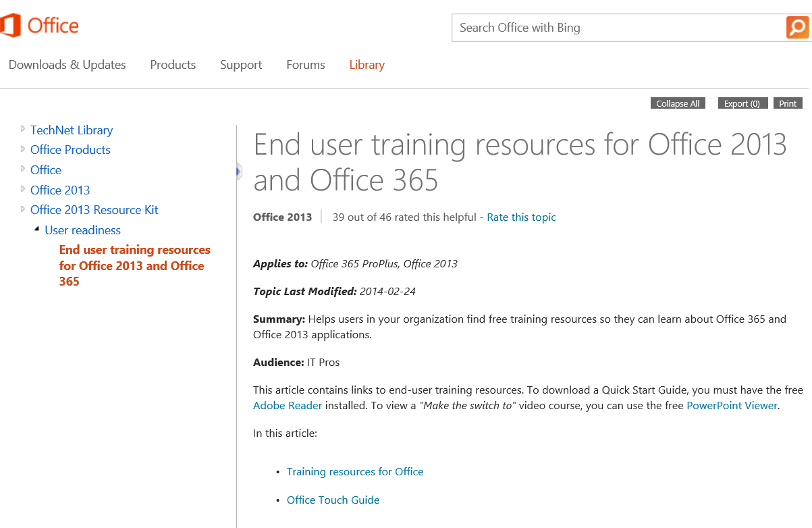
Task: Click the bold 'Office 2013' label under the title
Action: [x=283, y=217]
